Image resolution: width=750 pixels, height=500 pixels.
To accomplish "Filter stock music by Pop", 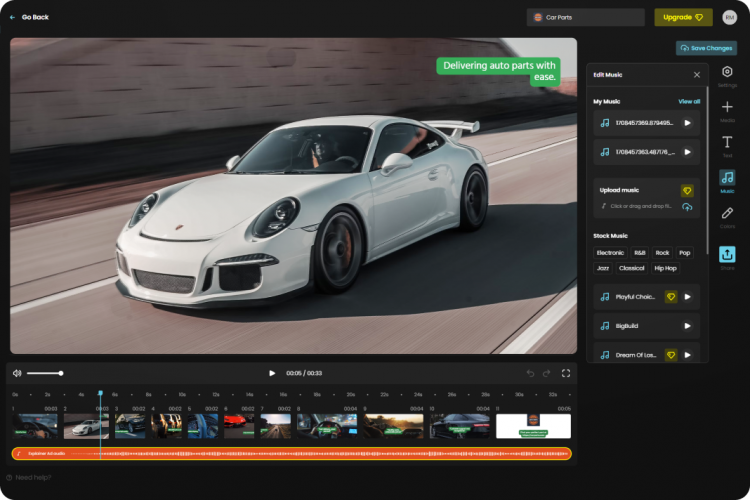I will click(x=684, y=253).
